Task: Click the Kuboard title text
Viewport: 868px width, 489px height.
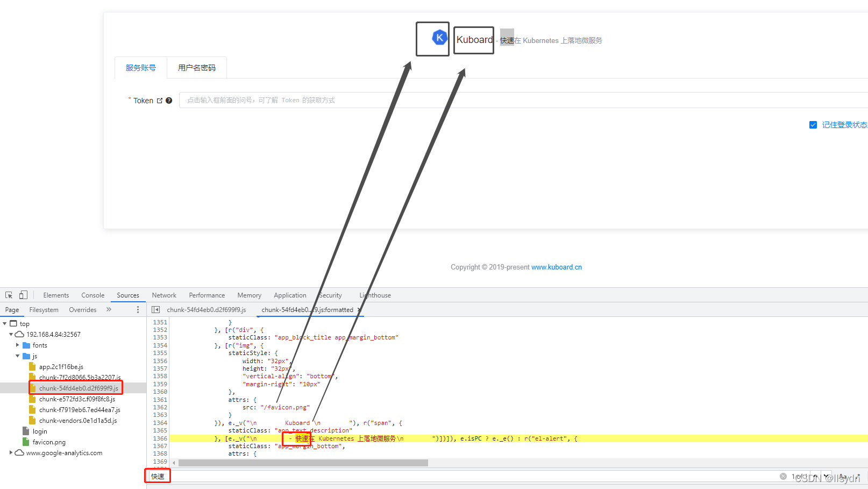Action: click(475, 40)
